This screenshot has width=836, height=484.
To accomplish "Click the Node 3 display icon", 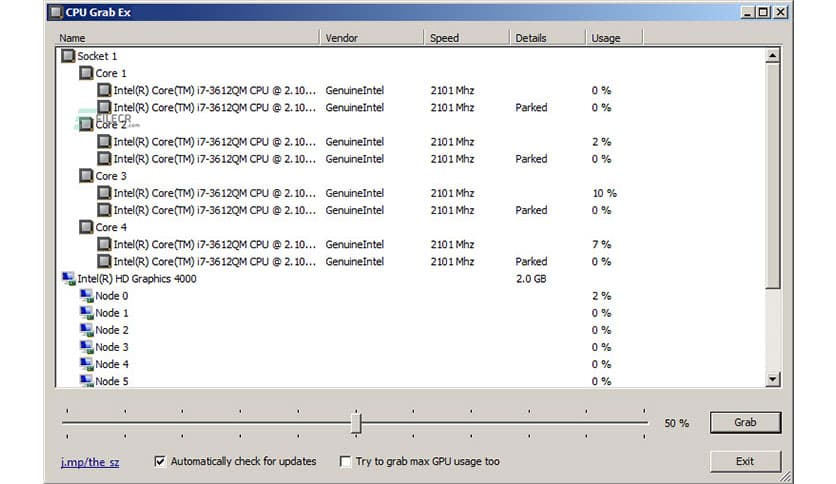I will [86, 347].
